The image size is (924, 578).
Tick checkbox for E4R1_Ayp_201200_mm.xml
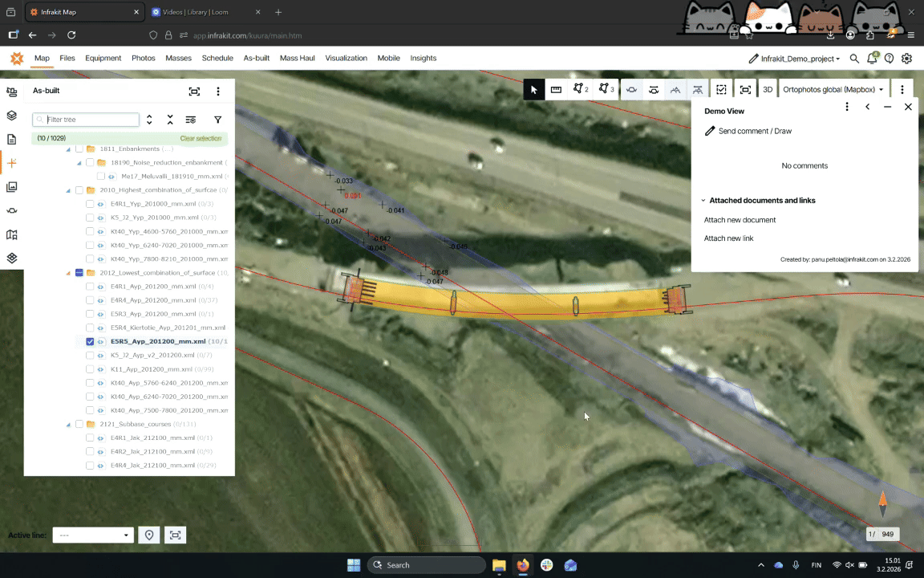[x=90, y=287]
